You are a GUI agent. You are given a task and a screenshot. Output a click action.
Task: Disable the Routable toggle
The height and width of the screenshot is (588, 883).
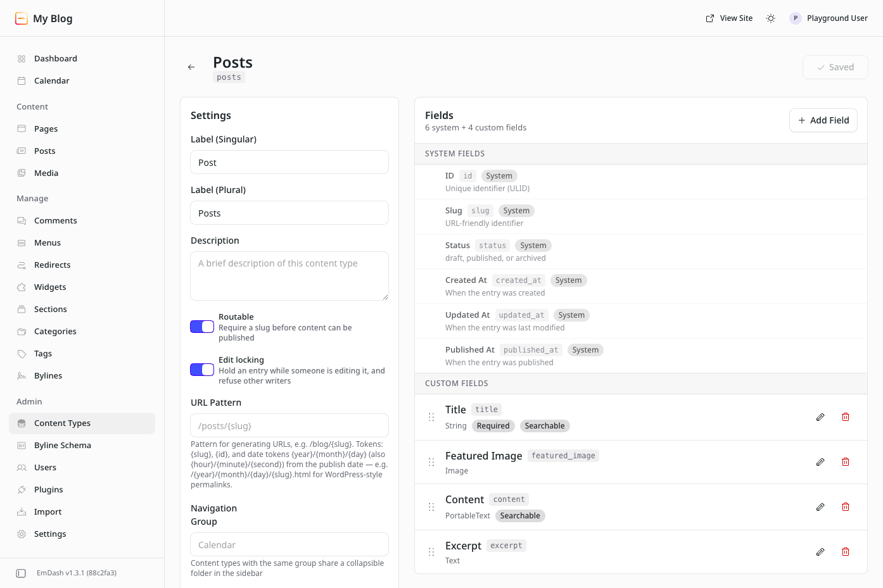pyautogui.click(x=202, y=327)
